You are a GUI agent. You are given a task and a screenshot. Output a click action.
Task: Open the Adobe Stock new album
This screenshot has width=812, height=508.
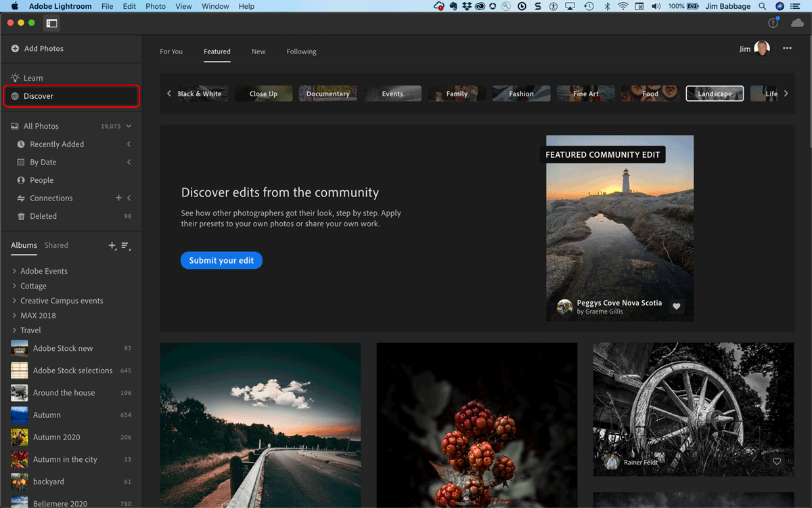tap(71, 348)
